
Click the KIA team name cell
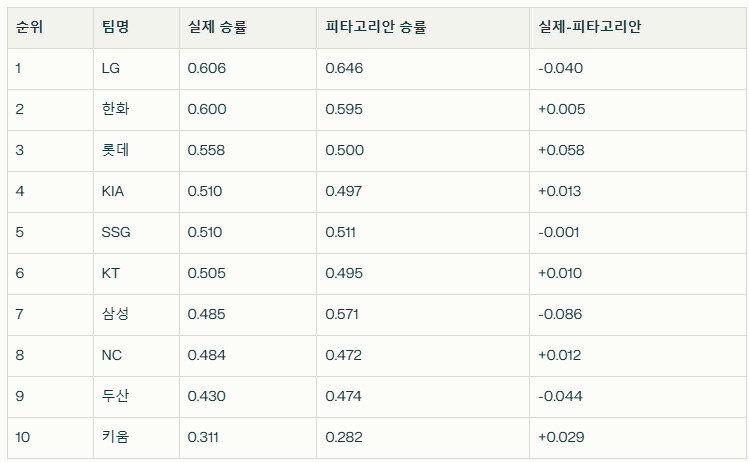(136, 192)
